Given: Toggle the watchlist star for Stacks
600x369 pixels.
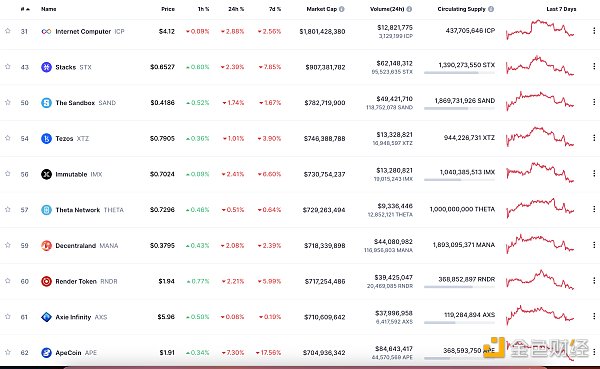Looking at the screenshot, I should 8,67.
